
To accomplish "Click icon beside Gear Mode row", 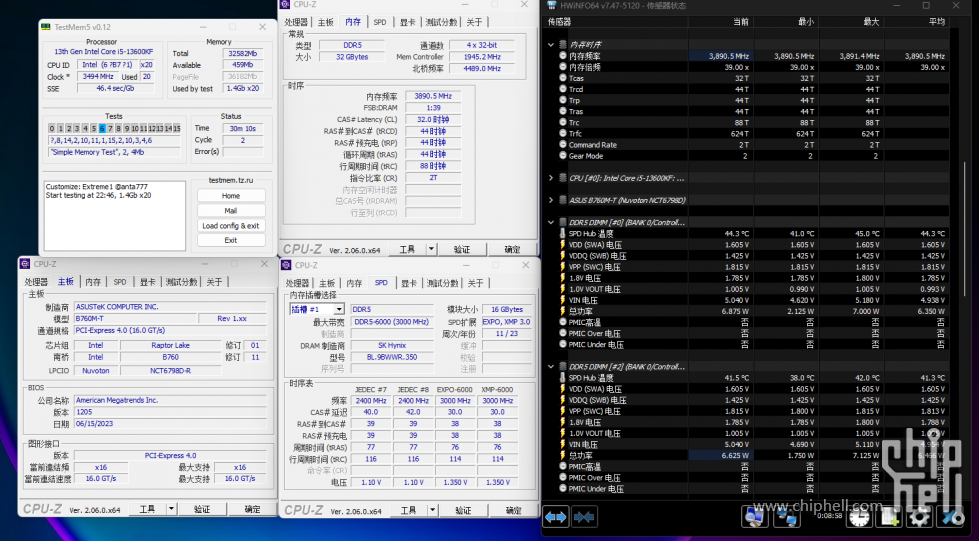I will pos(563,156).
